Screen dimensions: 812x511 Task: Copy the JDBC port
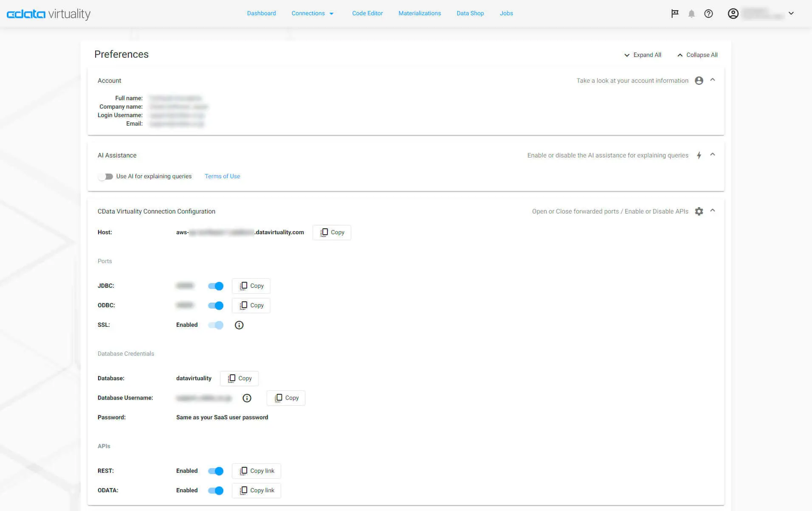[251, 286]
